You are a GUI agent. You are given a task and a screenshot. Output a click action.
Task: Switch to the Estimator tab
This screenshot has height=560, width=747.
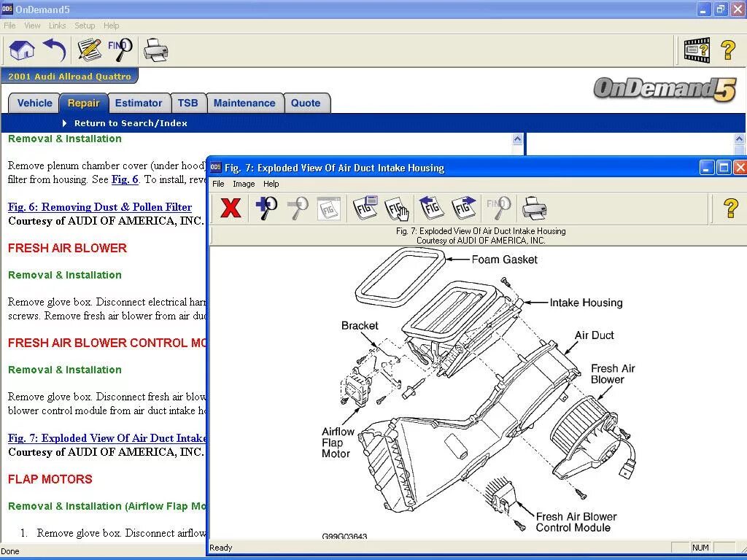pos(139,104)
